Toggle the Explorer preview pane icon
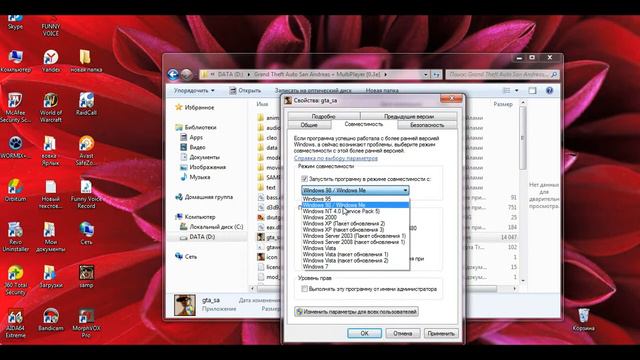 (532, 91)
